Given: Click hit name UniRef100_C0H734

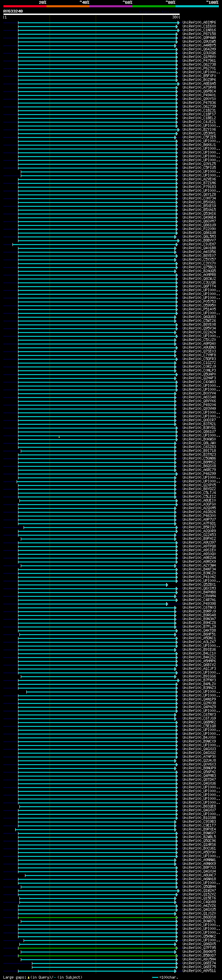Looking at the screenshot, I should pos(199,198).
